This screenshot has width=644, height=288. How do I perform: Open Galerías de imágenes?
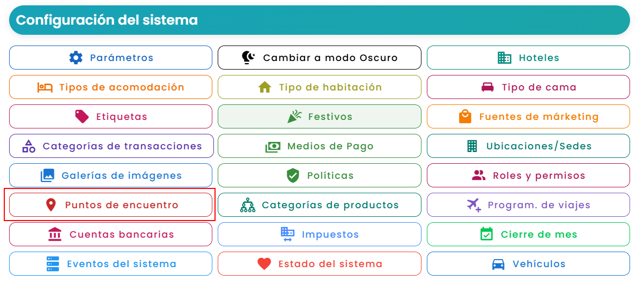click(x=110, y=176)
